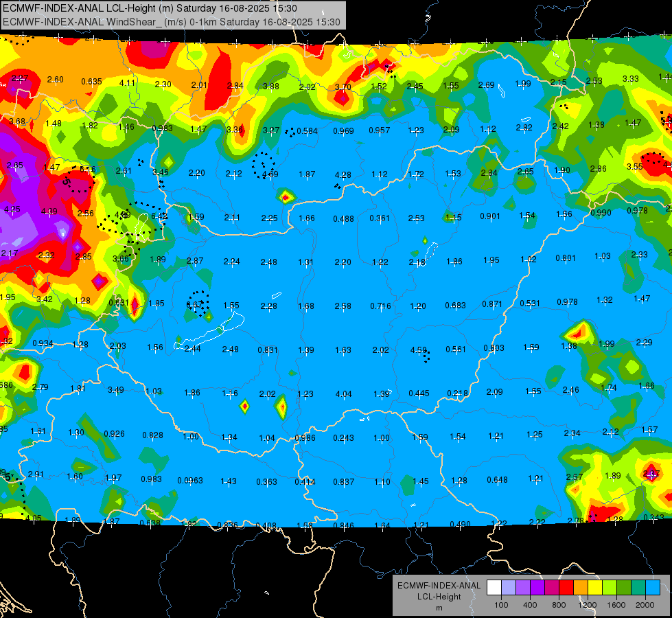Click the wind shear value 0.488
This screenshot has width=672, height=618.
coord(344,219)
